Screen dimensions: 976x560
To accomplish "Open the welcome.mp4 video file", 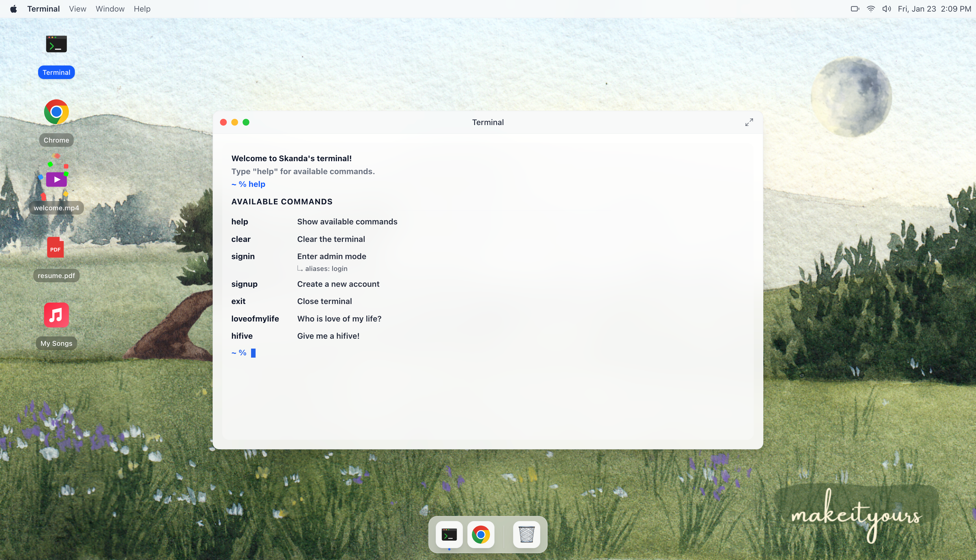I will 56,180.
